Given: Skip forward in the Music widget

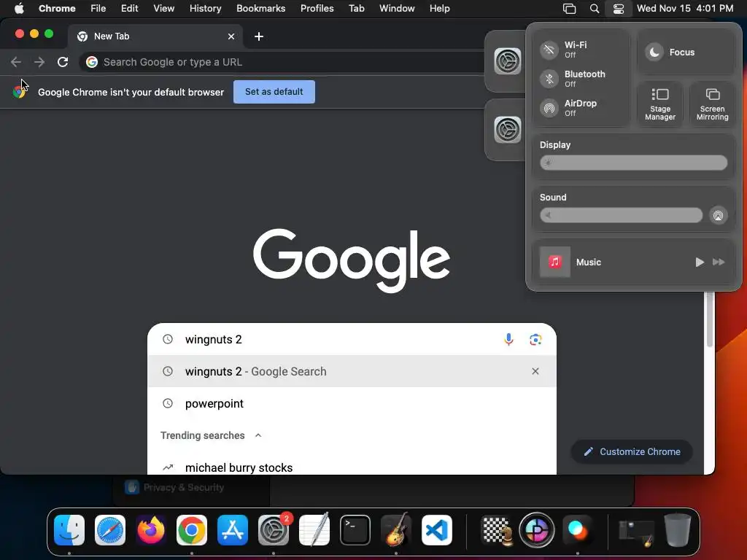Looking at the screenshot, I should click(719, 262).
